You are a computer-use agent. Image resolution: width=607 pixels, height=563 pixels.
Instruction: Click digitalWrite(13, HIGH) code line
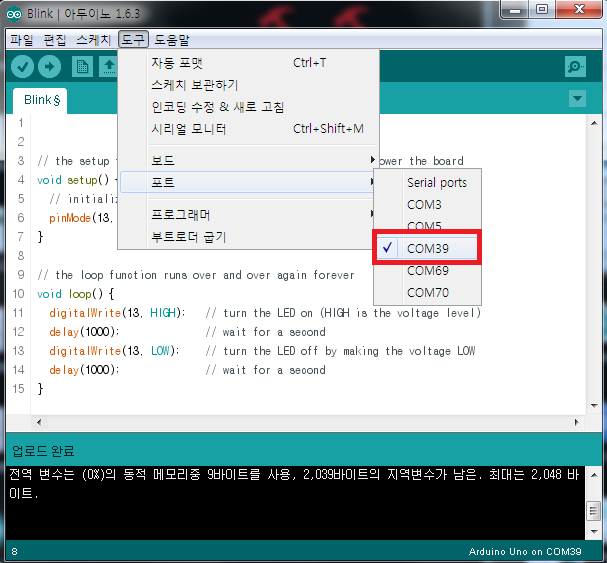[x=117, y=313]
